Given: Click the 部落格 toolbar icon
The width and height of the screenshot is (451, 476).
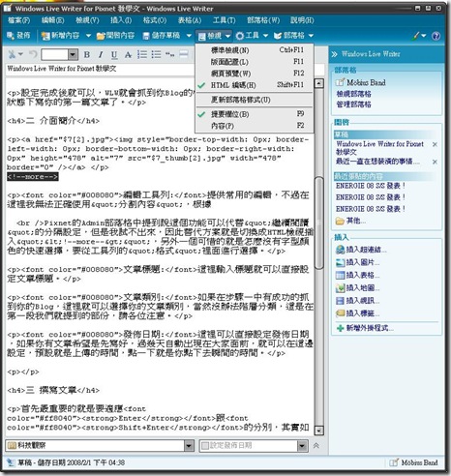Looking at the screenshot, I should tap(278, 36).
